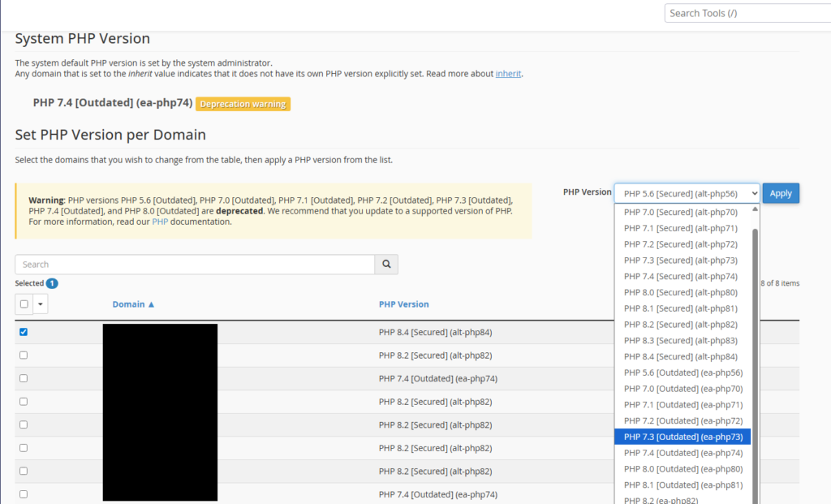The width and height of the screenshot is (831, 504).
Task: Uncheck the first domain row checkbox
Action: [x=24, y=332]
